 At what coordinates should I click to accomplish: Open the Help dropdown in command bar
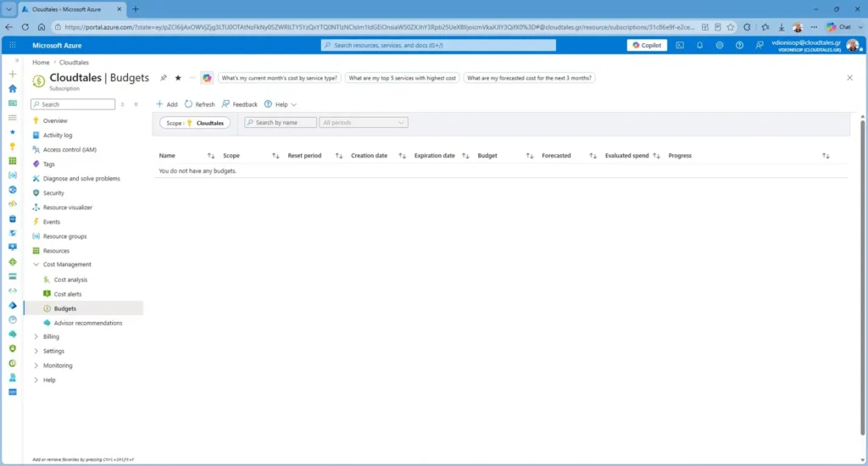coord(280,104)
